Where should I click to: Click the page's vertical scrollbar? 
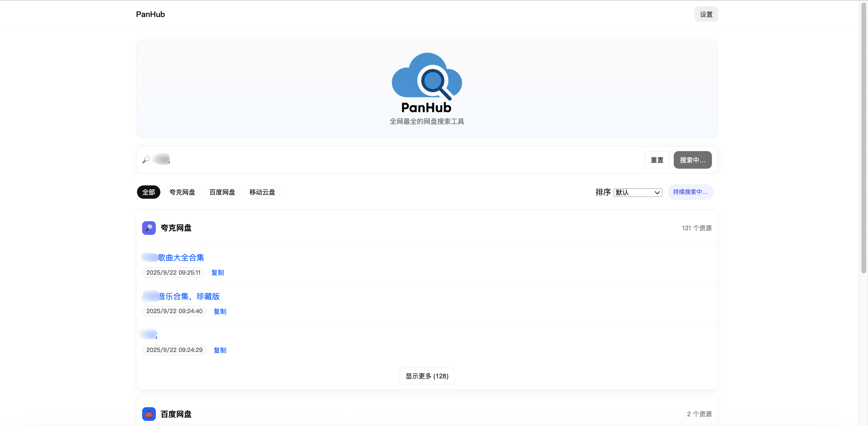(863, 135)
